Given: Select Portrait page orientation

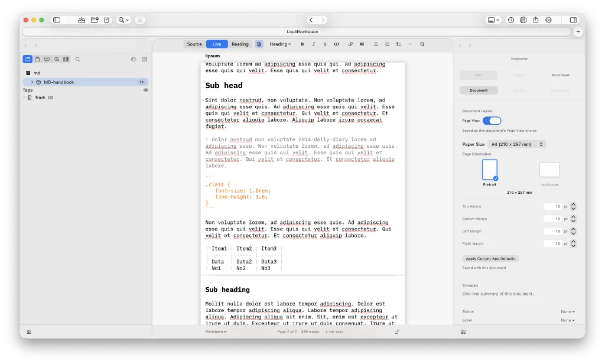Looking at the screenshot, I should tap(490, 170).
